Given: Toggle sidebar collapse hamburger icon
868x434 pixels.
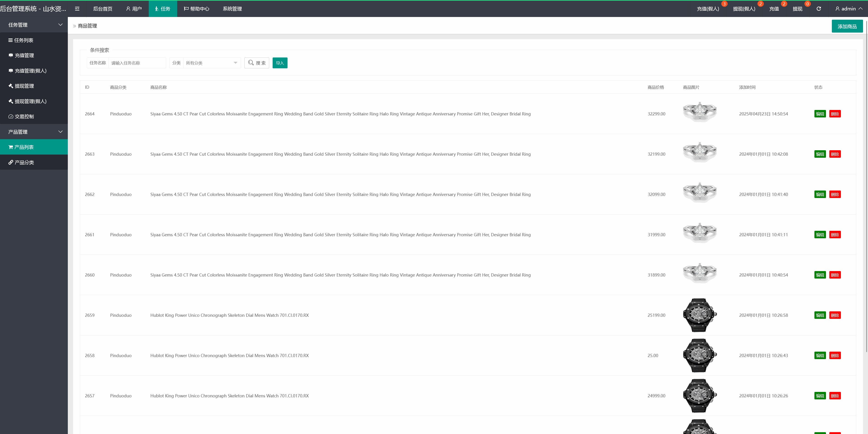Looking at the screenshot, I should [x=77, y=9].
